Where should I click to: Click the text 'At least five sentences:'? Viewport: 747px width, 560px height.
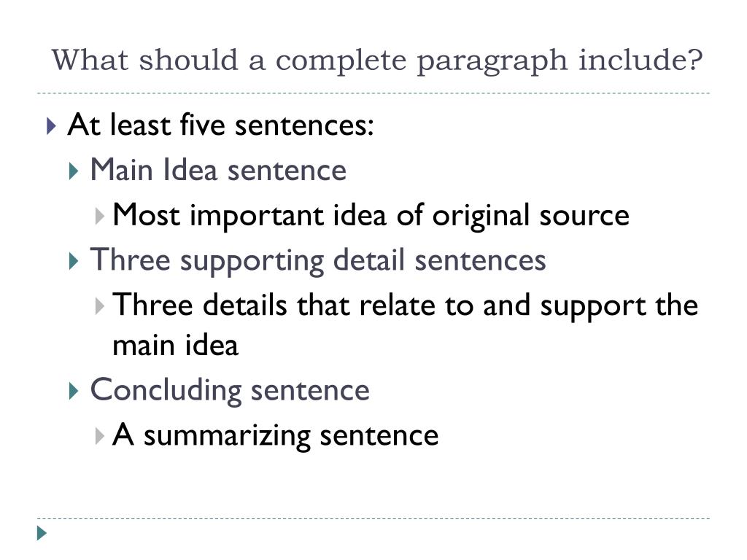click(x=220, y=125)
